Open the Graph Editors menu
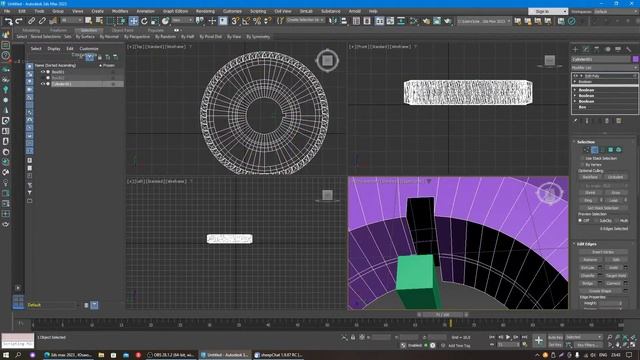This screenshot has height=360, width=640. pyautogui.click(x=176, y=11)
